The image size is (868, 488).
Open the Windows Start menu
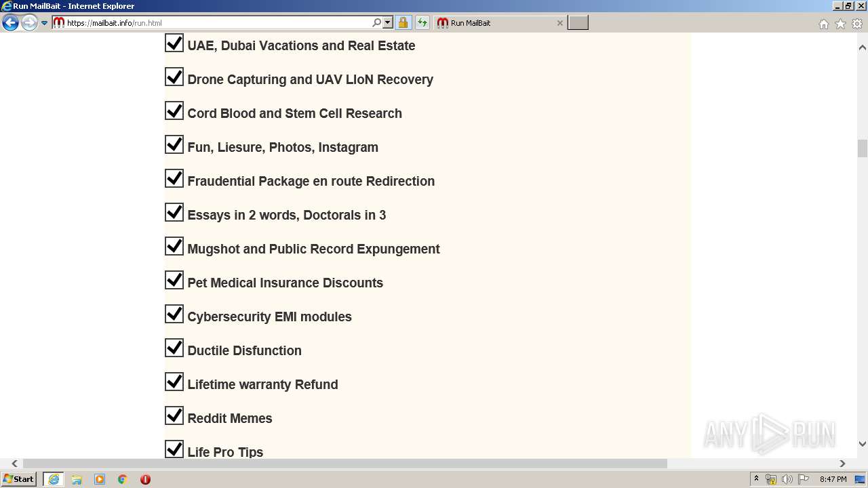[19, 479]
